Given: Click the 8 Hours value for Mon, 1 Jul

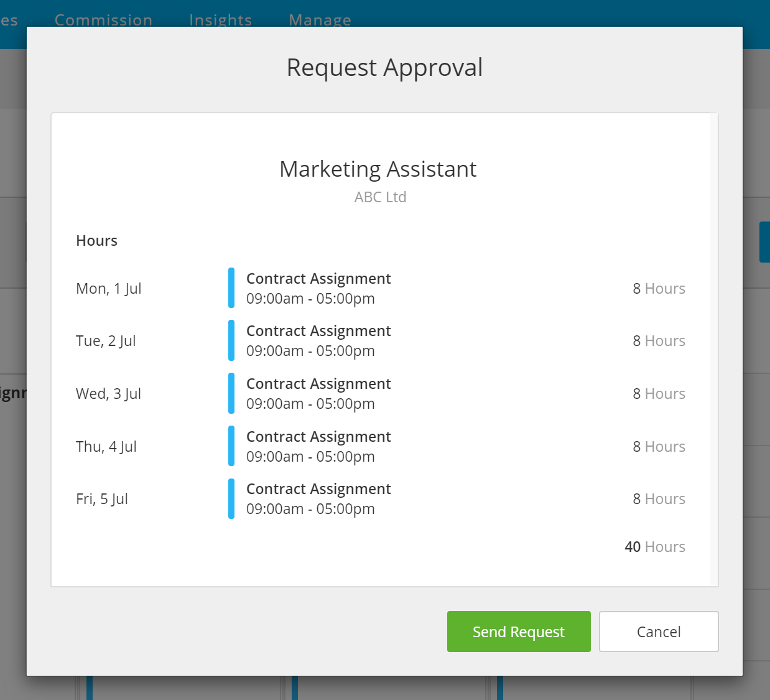Looking at the screenshot, I should pyautogui.click(x=659, y=289).
